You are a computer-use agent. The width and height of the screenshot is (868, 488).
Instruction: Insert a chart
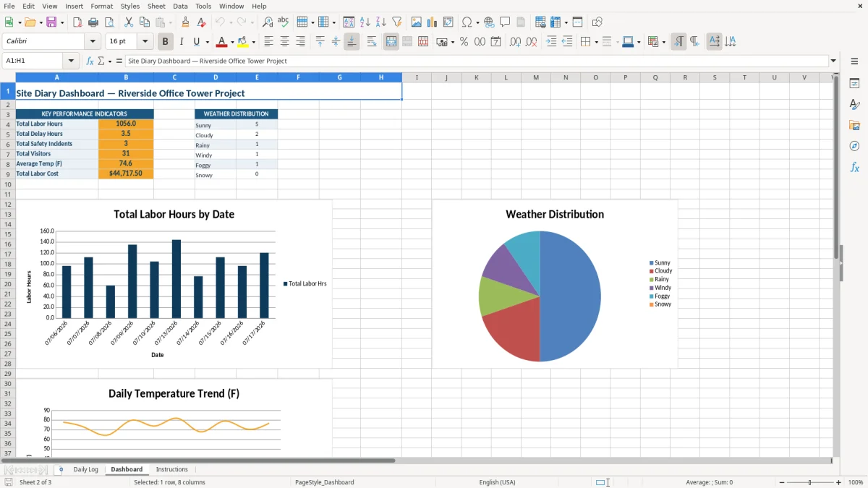[433, 22]
